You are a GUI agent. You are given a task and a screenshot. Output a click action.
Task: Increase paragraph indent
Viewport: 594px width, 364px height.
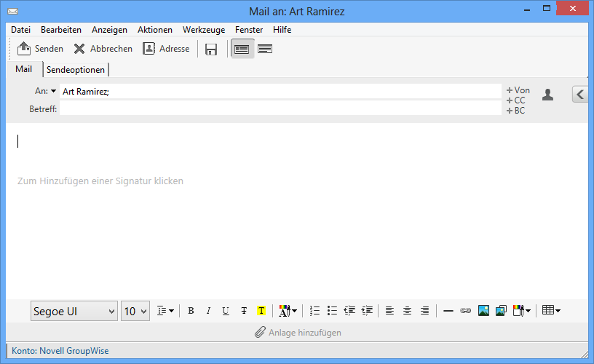[367, 311]
